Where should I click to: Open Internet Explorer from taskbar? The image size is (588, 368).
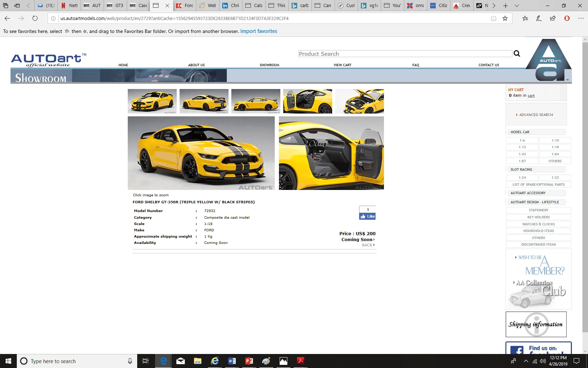pyautogui.click(x=215, y=361)
